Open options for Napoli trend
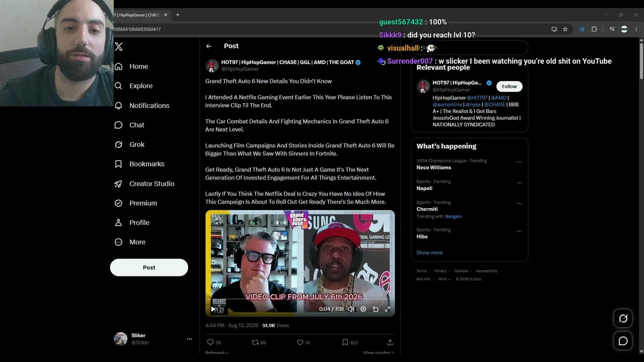The height and width of the screenshot is (362, 644). (x=519, y=183)
